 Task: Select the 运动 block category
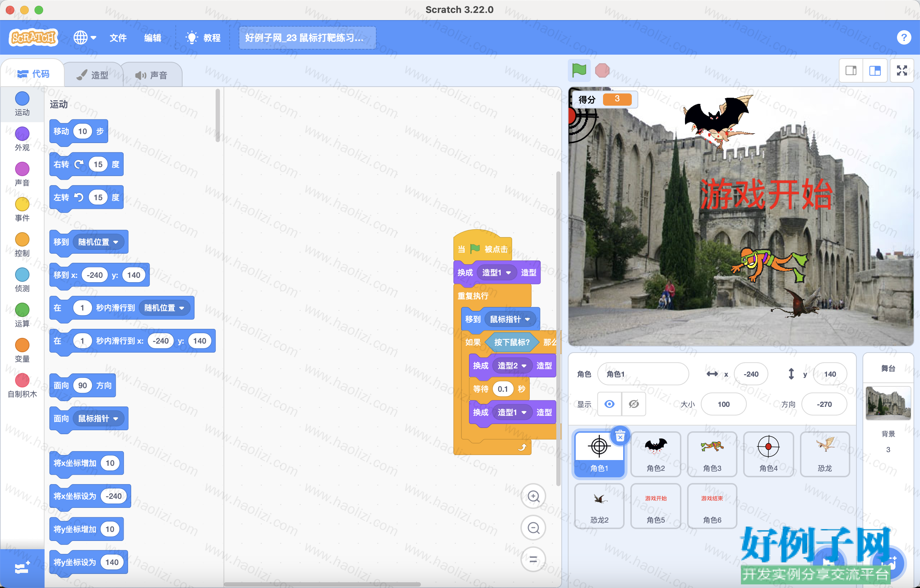22,104
